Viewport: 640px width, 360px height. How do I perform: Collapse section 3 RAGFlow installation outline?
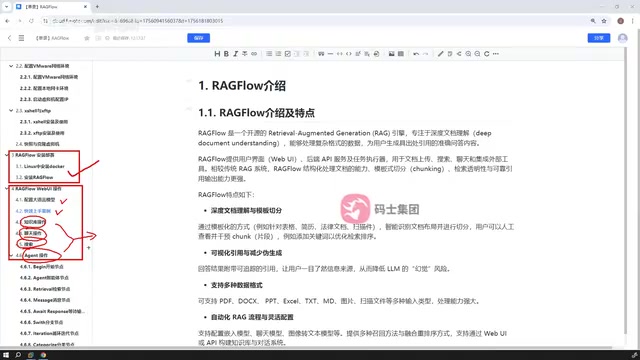coord(7,155)
